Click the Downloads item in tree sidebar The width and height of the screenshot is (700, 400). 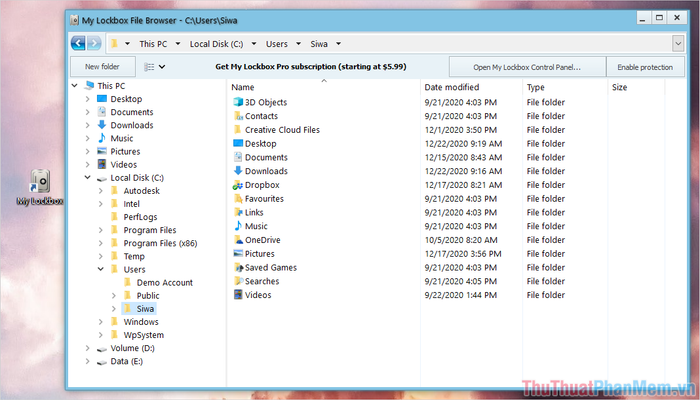click(x=132, y=125)
